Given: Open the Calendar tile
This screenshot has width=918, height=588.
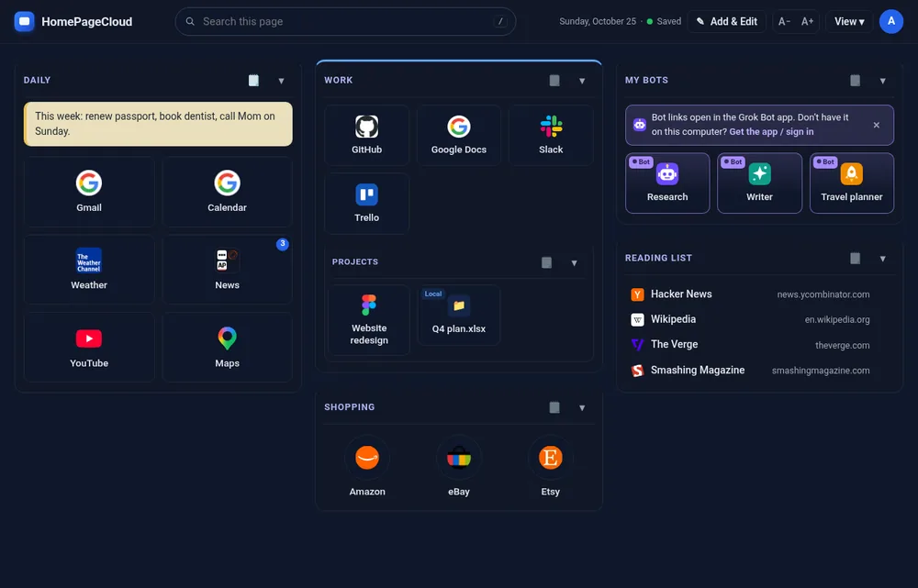Looking at the screenshot, I should click(227, 192).
